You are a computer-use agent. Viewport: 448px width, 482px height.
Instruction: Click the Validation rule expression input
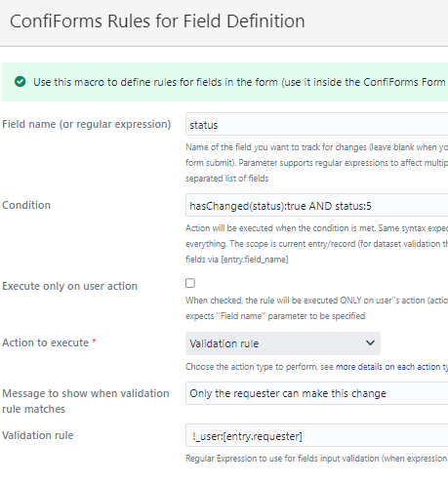click(316, 435)
